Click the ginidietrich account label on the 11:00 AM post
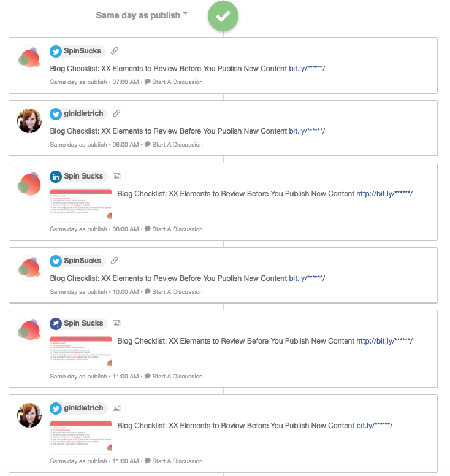This screenshot has width=450, height=476. pos(83,409)
